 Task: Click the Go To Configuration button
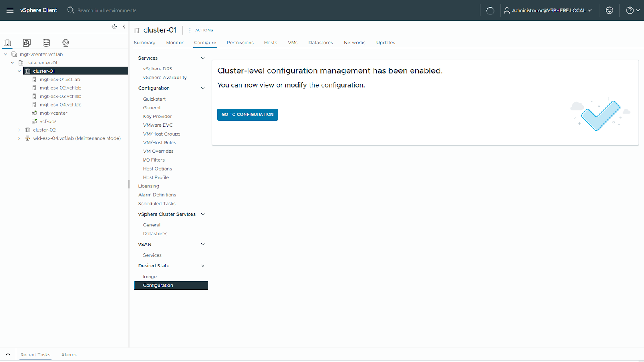click(248, 115)
